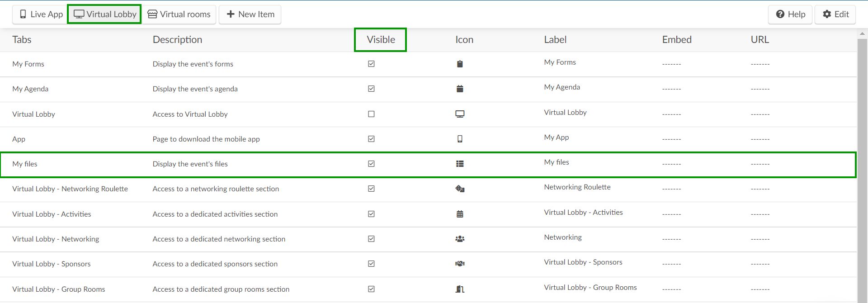Click the New Item button
This screenshot has height=303, width=868.
coord(250,14)
